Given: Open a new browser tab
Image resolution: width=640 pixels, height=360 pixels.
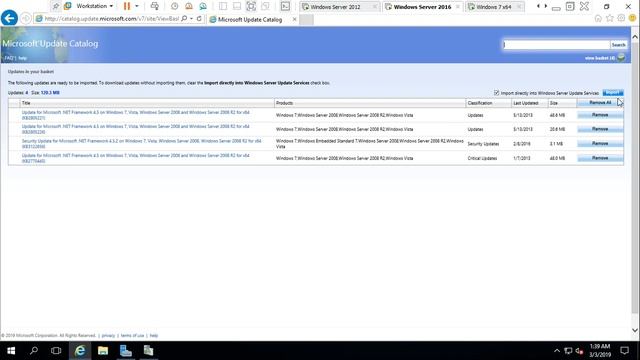Looking at the screenshot, I should (307, 19).
